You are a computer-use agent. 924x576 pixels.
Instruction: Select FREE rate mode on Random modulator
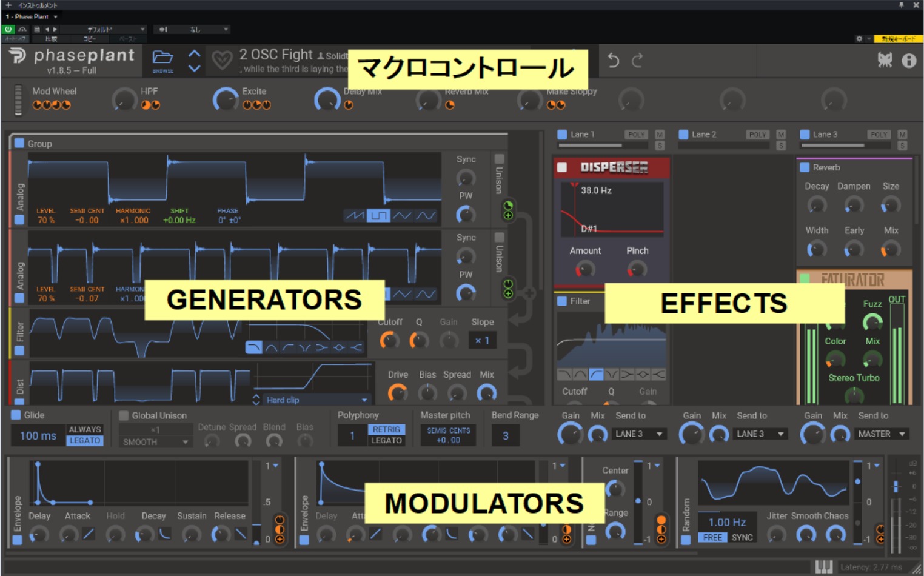tap(712, 537)
